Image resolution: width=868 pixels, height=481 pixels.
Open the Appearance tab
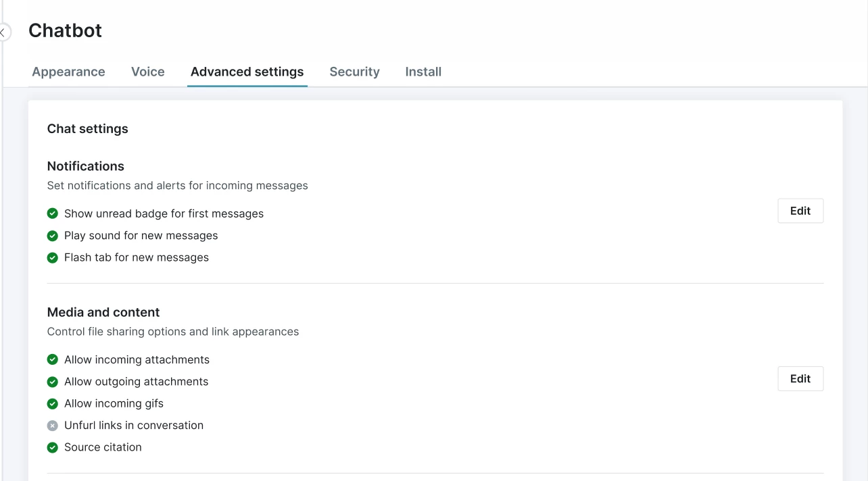[68, 72]
